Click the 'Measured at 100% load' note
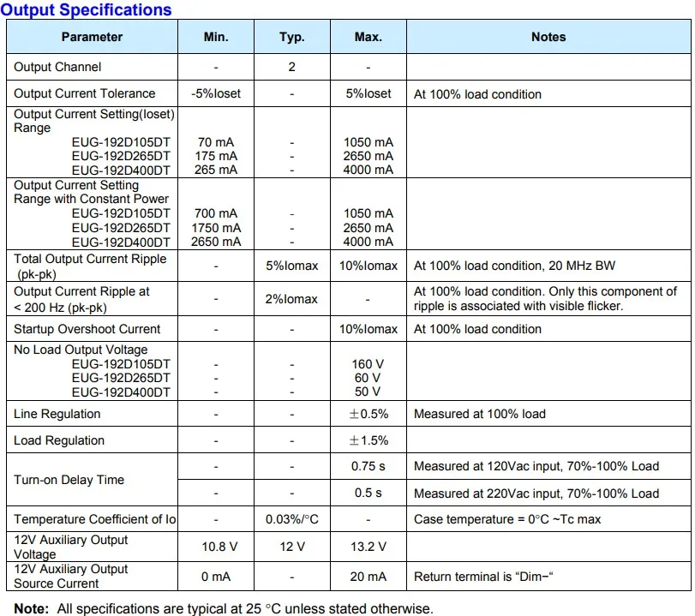This screenshot has height=616, width=695. pyautogui.click(x=480, y=414)
